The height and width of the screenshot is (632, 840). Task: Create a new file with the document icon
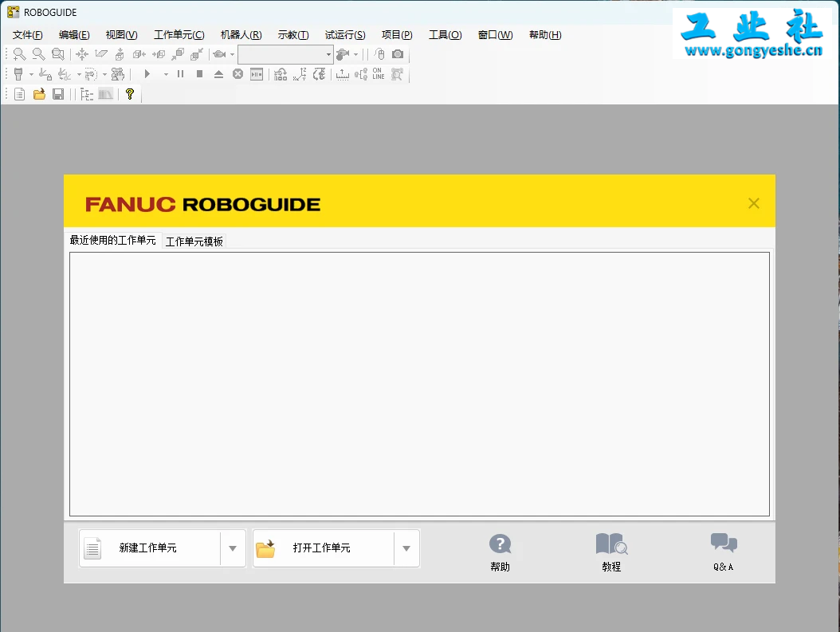point(19,94)
